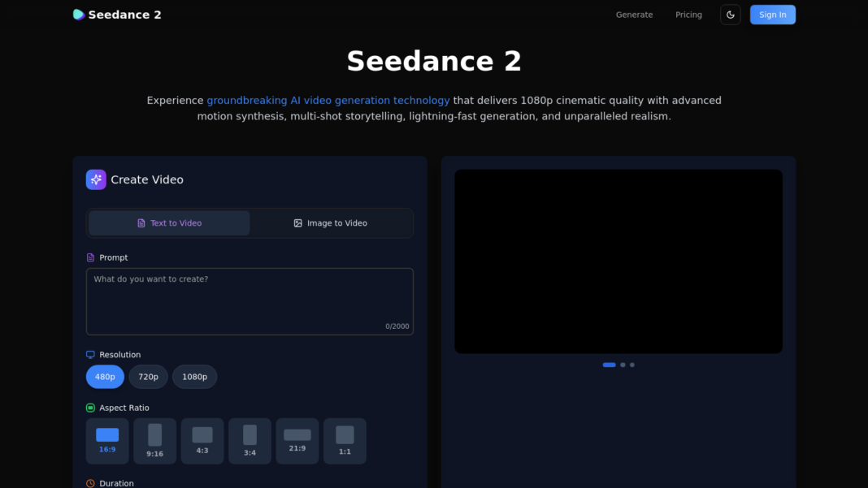
Task: Switch to the Text to Video tab
Action: click(x=169, y=223)
